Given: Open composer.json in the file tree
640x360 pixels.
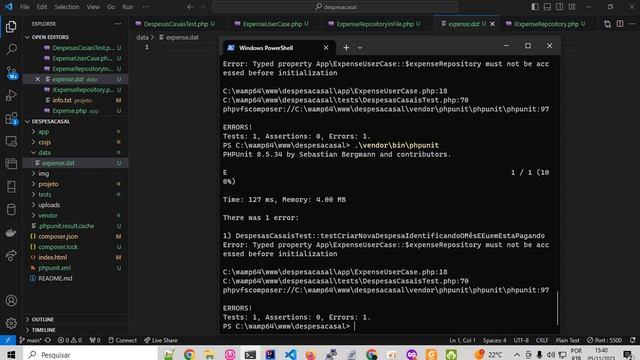Looking at the screenshot, I should click(x=58, y=236).
